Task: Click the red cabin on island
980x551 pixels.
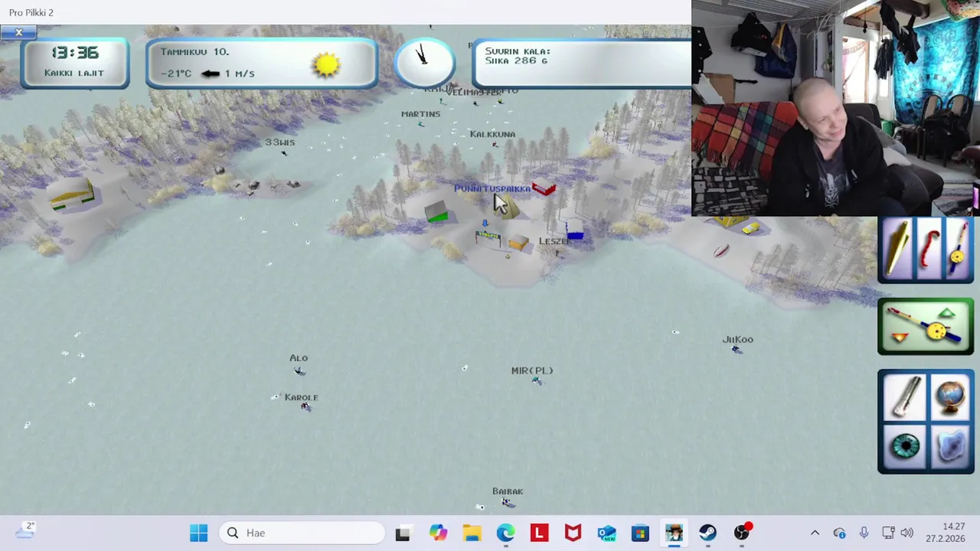Action: coord(544,187)
